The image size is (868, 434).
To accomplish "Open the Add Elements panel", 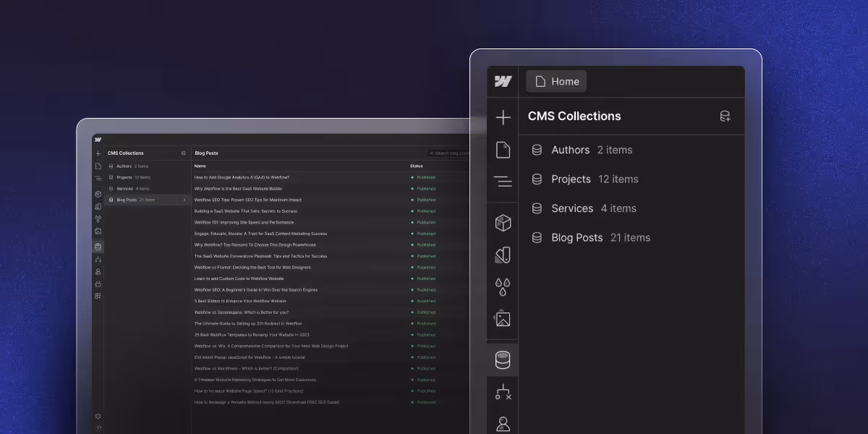I will (x=502, y=116).
